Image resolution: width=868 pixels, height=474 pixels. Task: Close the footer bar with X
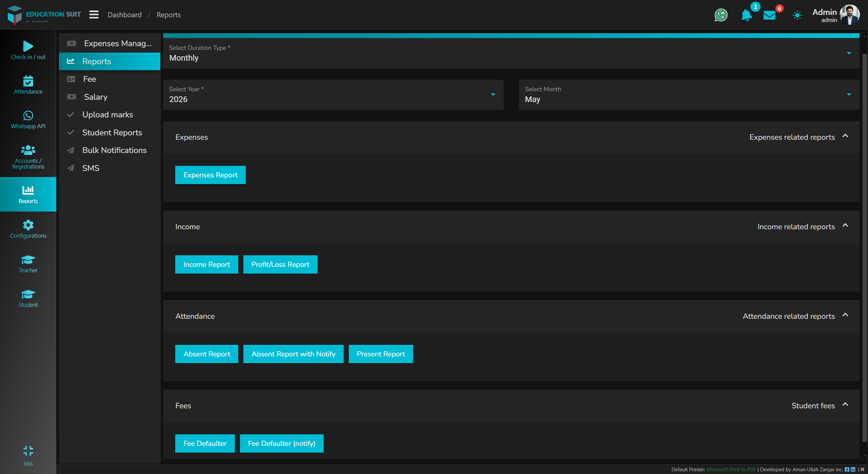863,470
